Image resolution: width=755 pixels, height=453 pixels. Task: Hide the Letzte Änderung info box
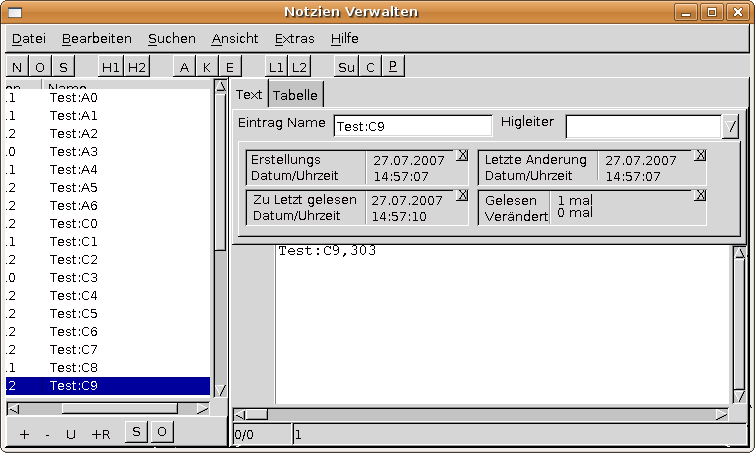[x=699, y=155]
